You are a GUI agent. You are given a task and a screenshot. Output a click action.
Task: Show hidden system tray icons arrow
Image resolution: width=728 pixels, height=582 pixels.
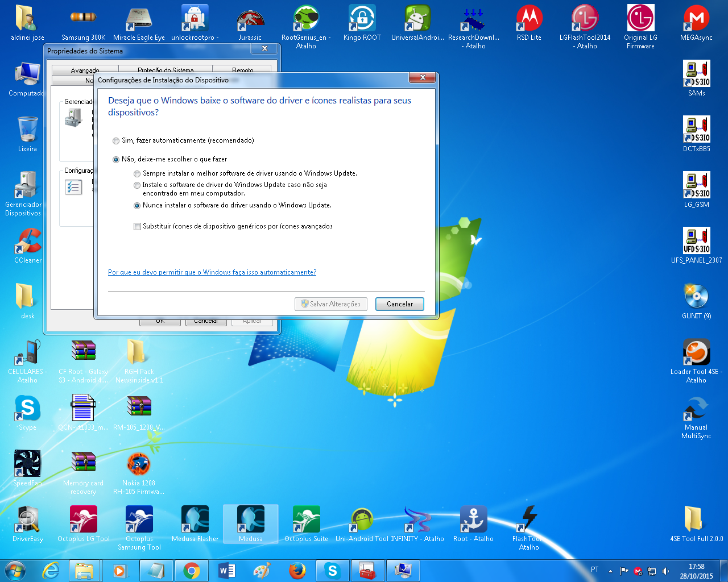(610, 571)
